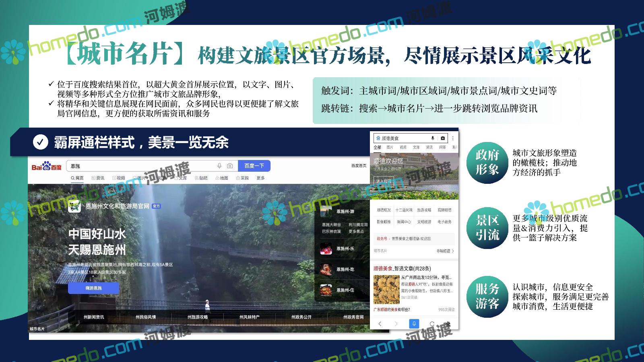Screen dimensions: 644x362
Task: Switch to the 资讯 tab in desktop Baidu
Action: point(98,178)
